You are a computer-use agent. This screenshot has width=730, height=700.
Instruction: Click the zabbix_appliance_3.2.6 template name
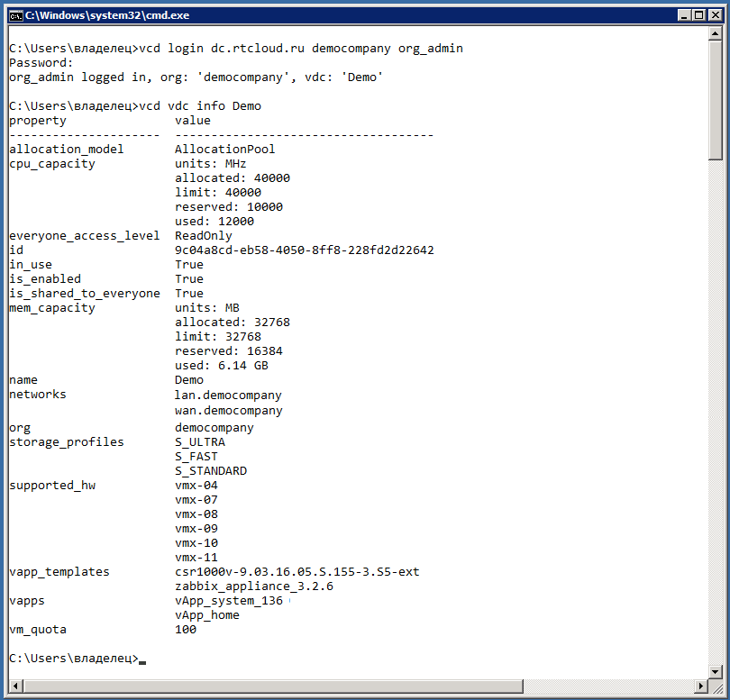(x=254, y=586)
